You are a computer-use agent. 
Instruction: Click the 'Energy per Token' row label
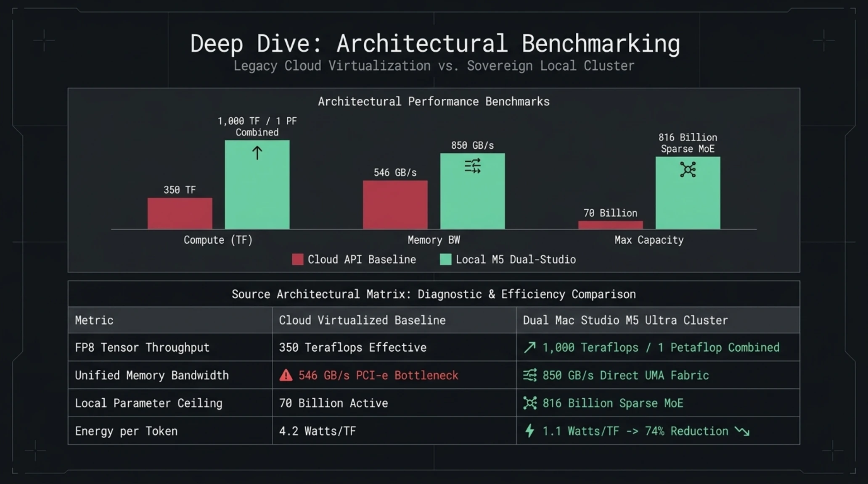tap(126, 431)
